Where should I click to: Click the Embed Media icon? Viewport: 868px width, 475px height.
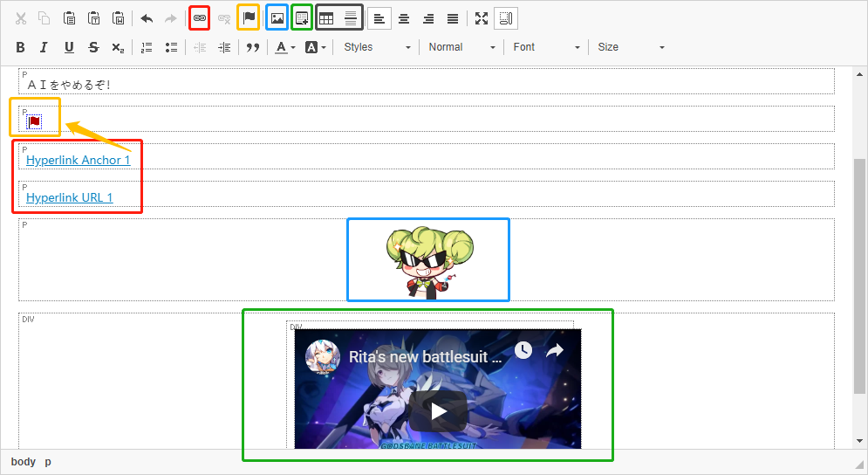(302, 18)
